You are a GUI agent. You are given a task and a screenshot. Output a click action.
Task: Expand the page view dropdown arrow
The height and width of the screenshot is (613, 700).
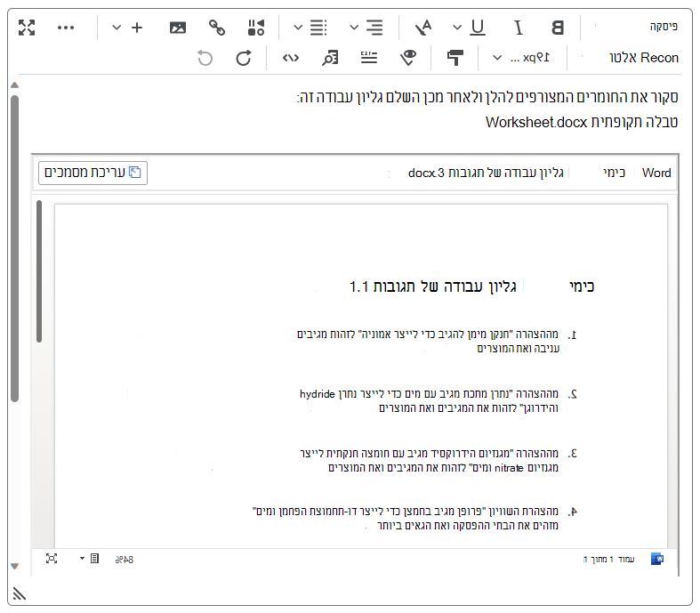[82, 559]
